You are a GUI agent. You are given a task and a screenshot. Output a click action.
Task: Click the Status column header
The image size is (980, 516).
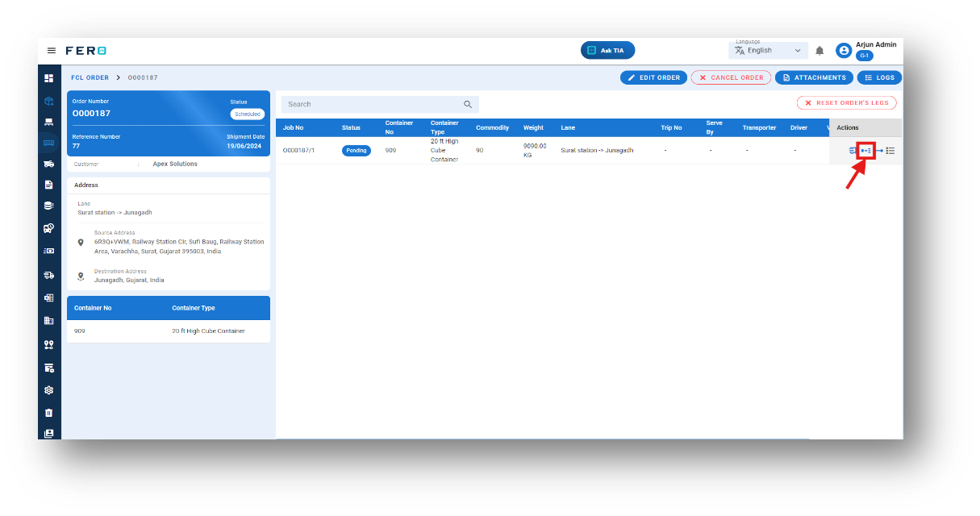pyautogui.click(x=351, y=127)
